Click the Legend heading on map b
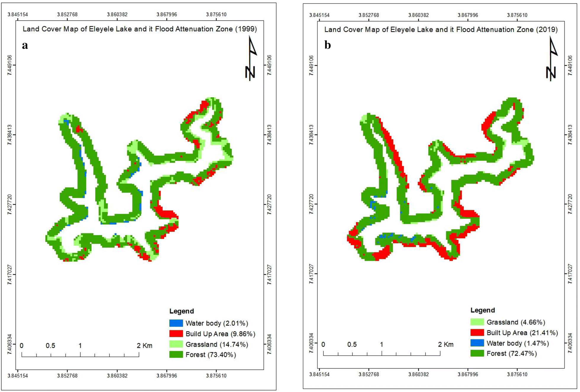This screenshot has height=392, width=580. click(483, 310)
